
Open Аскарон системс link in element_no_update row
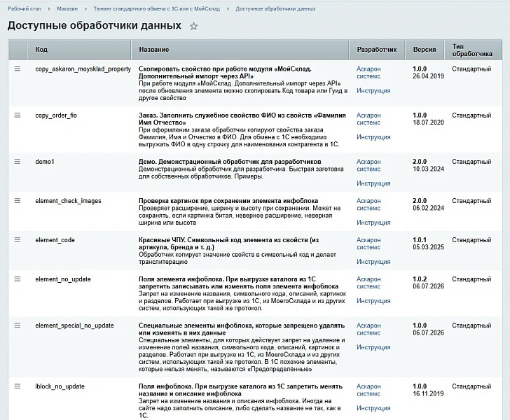coord(368,283)
